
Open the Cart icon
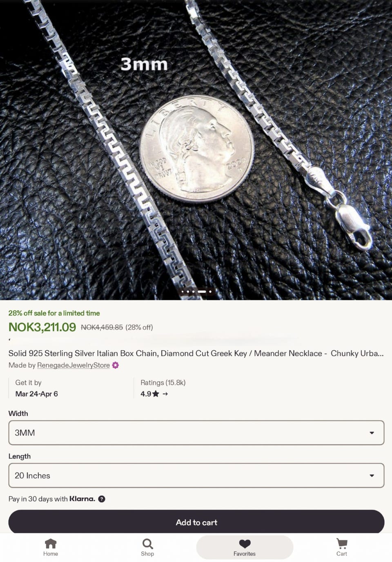[x=341, y=544]
